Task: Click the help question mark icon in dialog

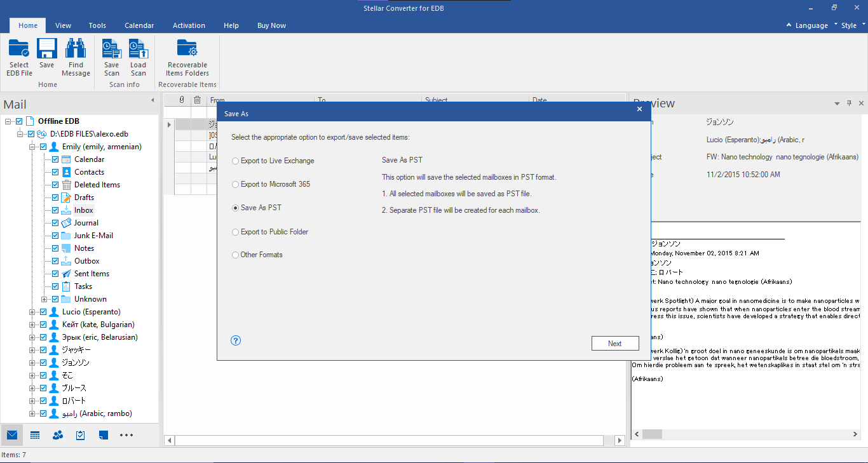Action: [236, 340]
